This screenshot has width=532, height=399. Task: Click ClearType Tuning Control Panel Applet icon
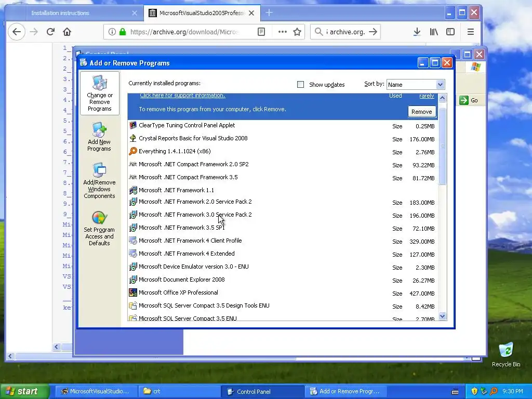click(133, 125)
